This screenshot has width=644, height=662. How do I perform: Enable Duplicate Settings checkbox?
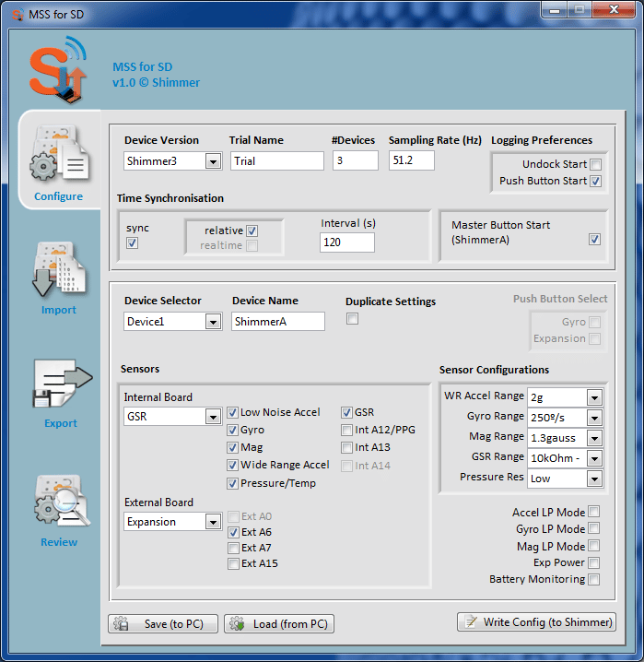pyautogui.click(x=352, y=319)
